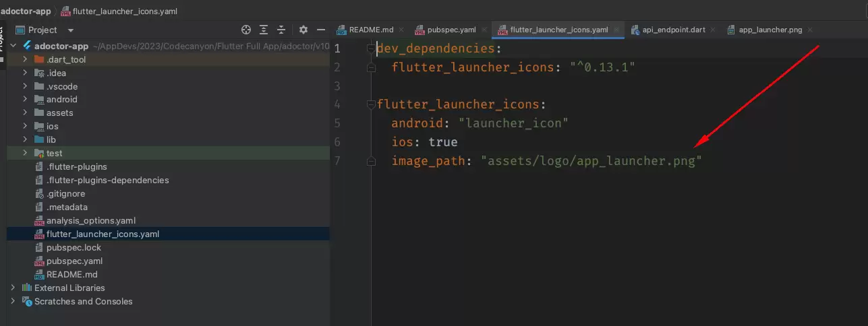Close the flutter_launcher_icons.yaml tab
868x326 pixels.
click(616, 30)
